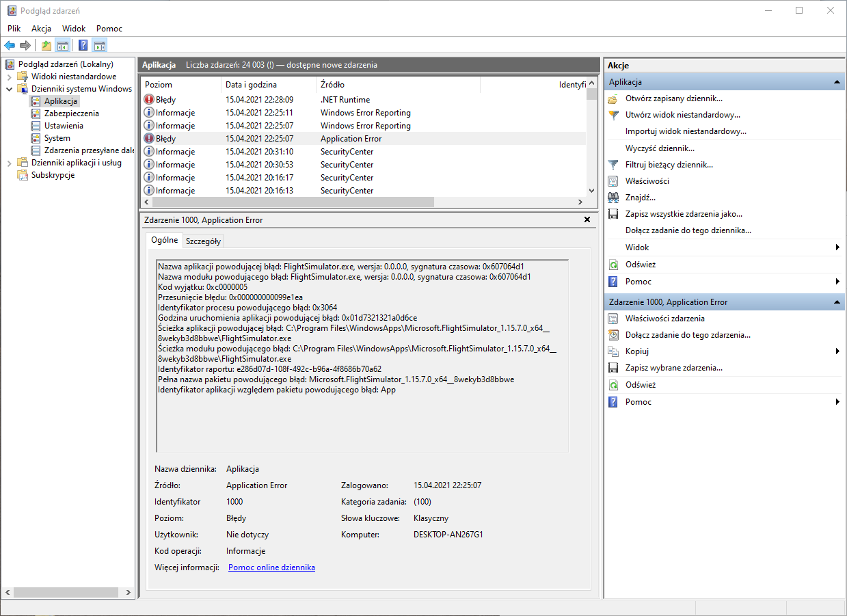Open the Widok menu in the menu bar
This screenshot has width=847, height=616.
[74, 29]
